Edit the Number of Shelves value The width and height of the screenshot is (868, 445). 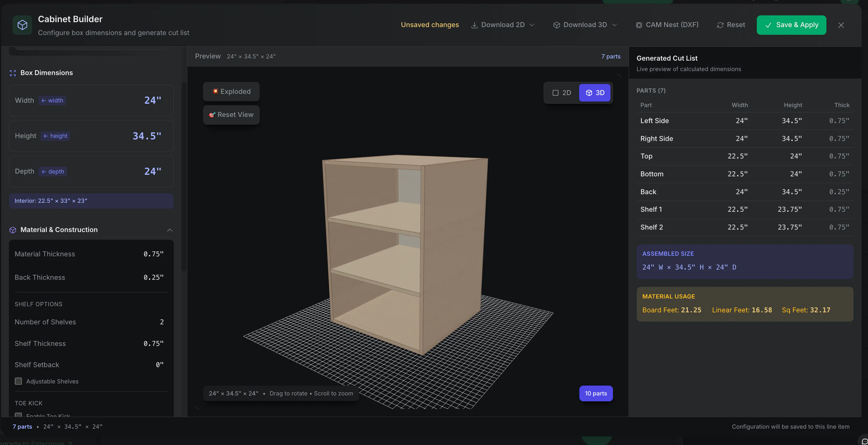point(161,322)
